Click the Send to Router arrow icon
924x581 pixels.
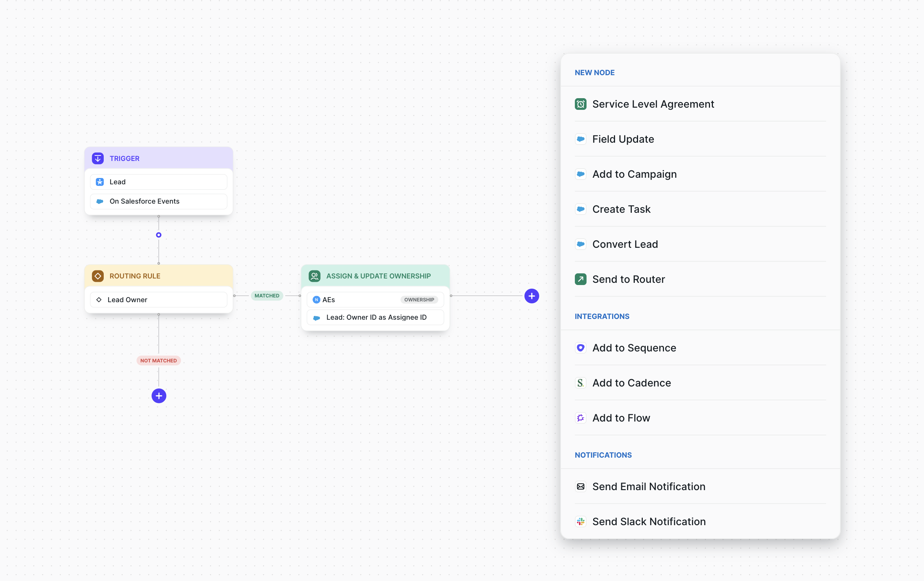point(581,279)
